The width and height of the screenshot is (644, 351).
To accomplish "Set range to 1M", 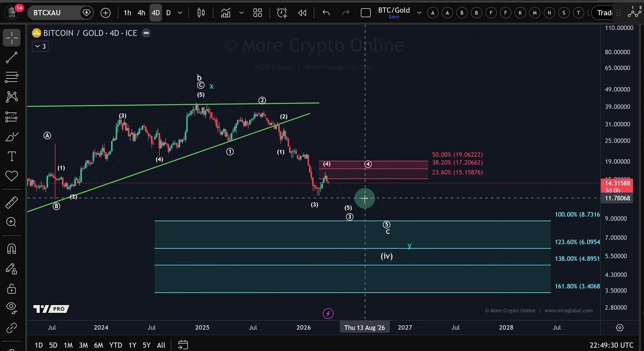I will pyautogui.click(x=68, y=345).
